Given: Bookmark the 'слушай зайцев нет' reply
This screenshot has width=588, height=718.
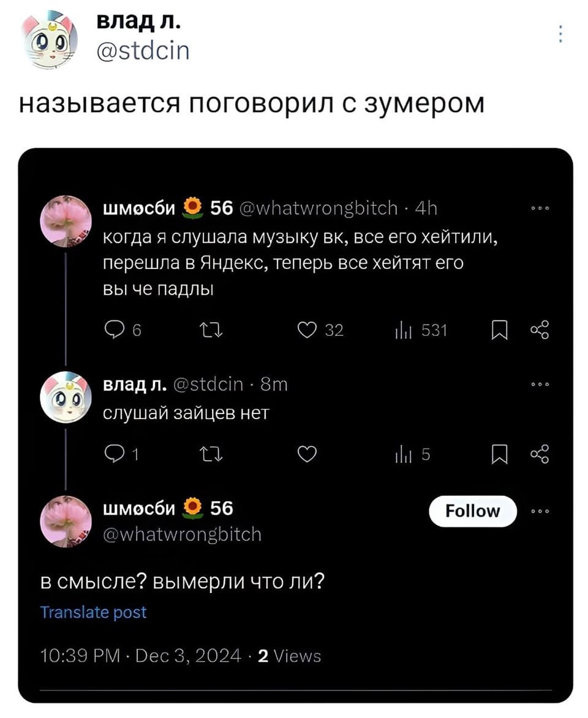Looking at the screenshot, I should (499, 455).
